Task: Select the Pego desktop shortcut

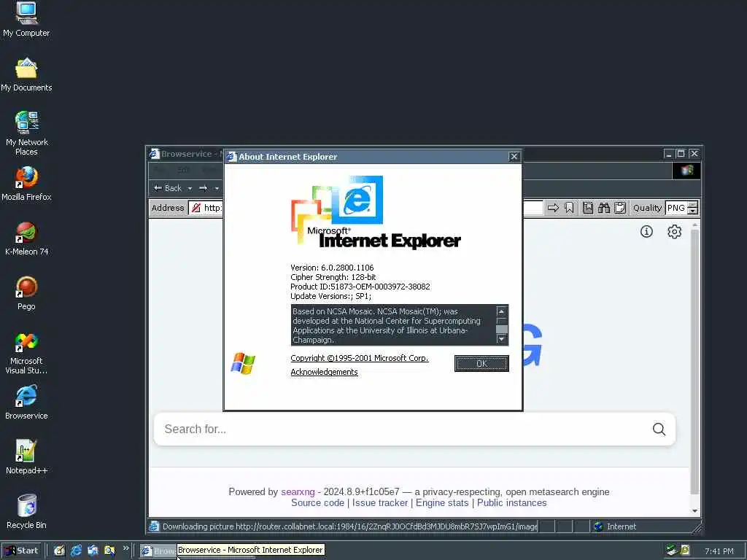Action: pyautogui.click(x=26, y=293)
